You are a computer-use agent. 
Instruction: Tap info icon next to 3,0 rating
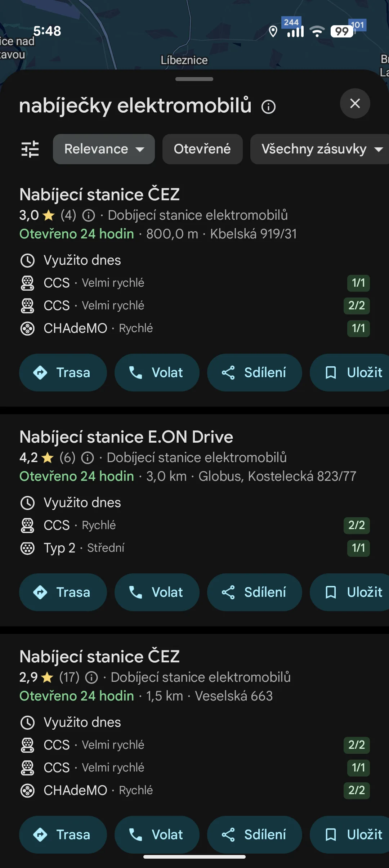pyautogui.click(x=89, y=215)
